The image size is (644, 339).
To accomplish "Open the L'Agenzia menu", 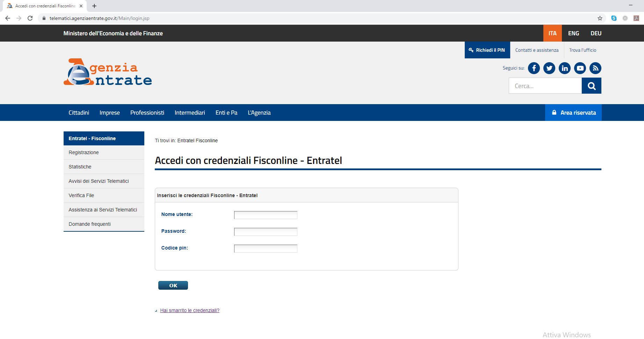I will point(259,113).
